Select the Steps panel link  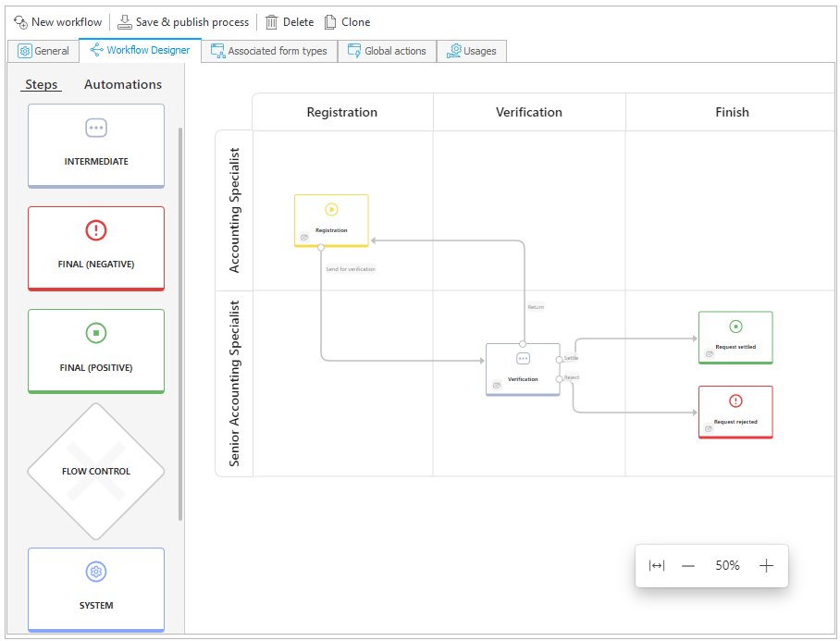point(42,84)
